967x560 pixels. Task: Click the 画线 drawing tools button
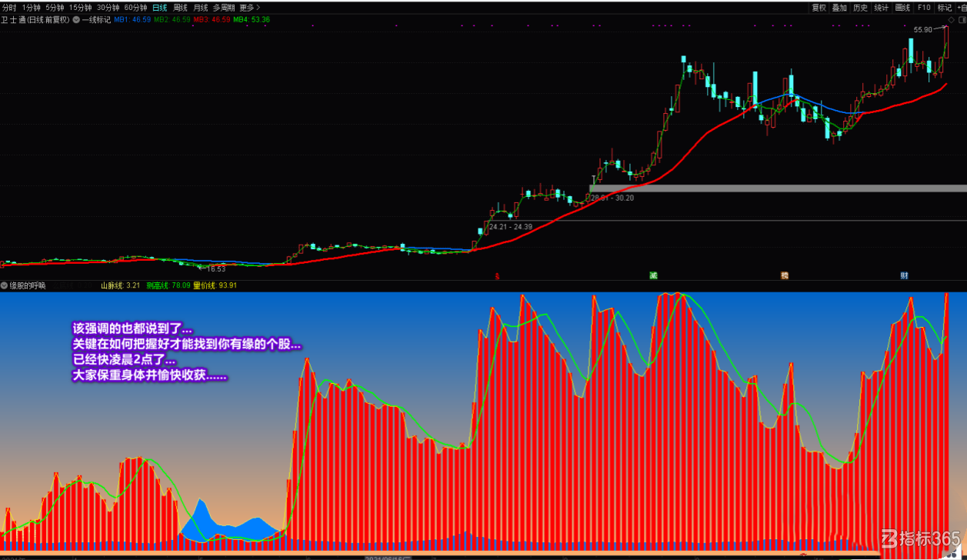(902, 8)
